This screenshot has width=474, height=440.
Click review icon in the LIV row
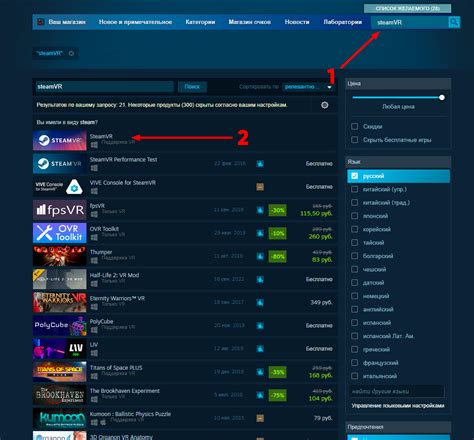click(260, 349)
